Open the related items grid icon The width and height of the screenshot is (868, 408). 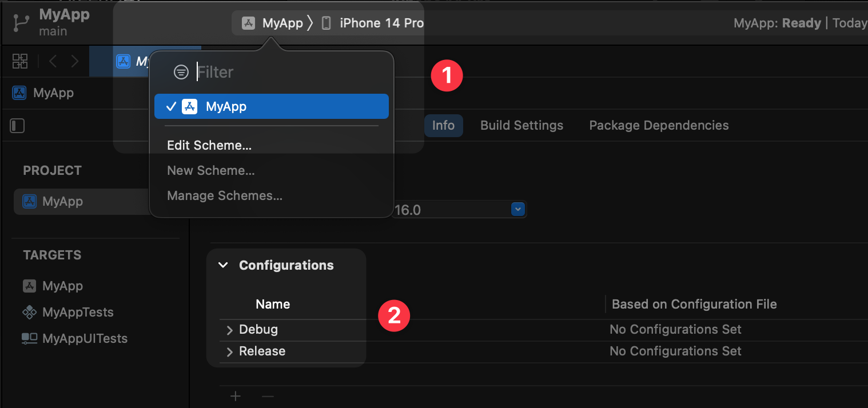[20, 61]
